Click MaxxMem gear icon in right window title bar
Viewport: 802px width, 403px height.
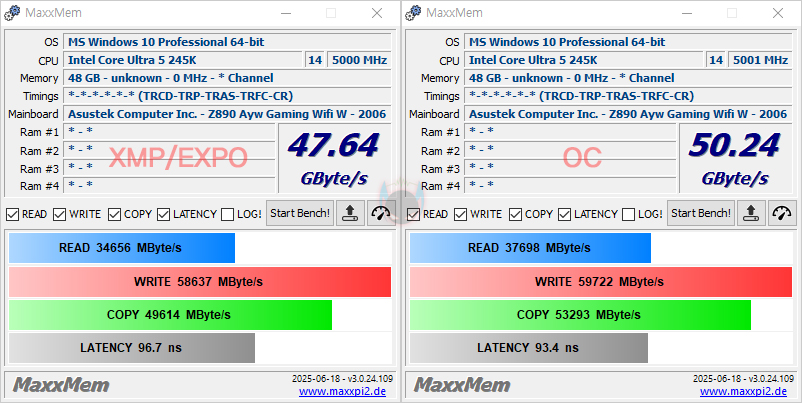point(412,13)
